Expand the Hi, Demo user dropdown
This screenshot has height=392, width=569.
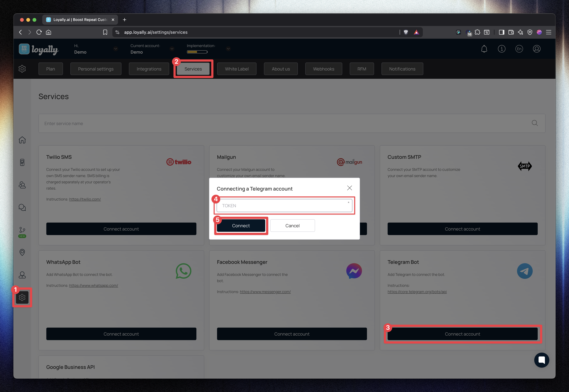[x=116, y=49]
